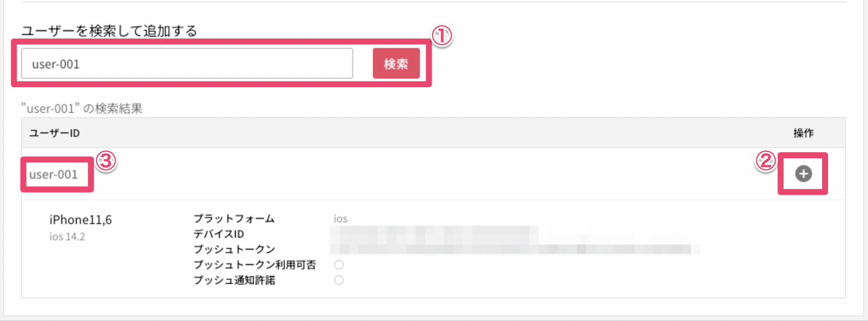Click the blurred push token value

(515, 249)
